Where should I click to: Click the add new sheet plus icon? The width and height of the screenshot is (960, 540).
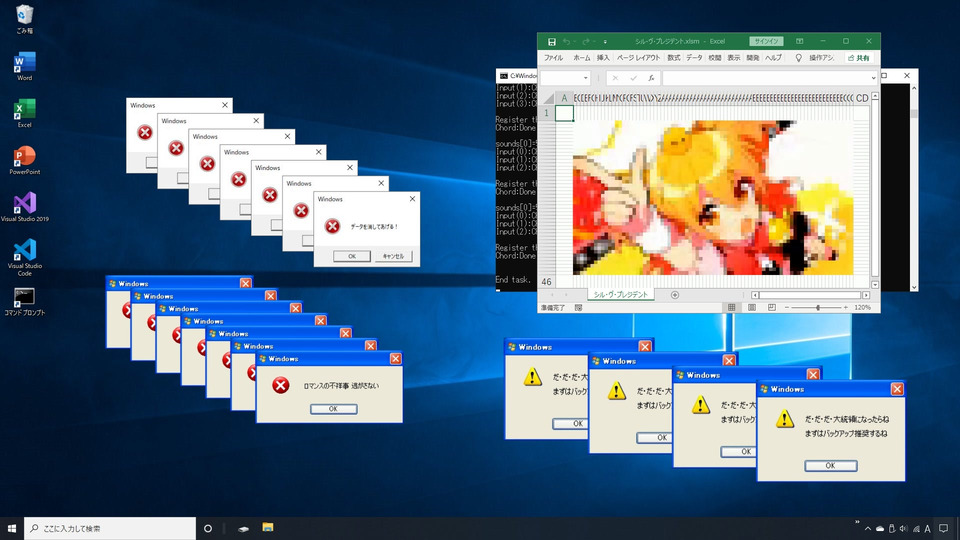pos(675,295)
